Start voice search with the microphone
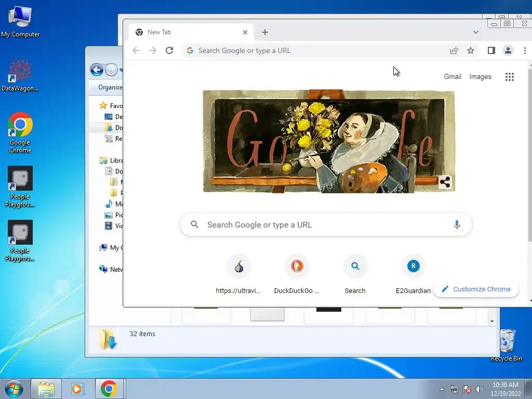 457,224
